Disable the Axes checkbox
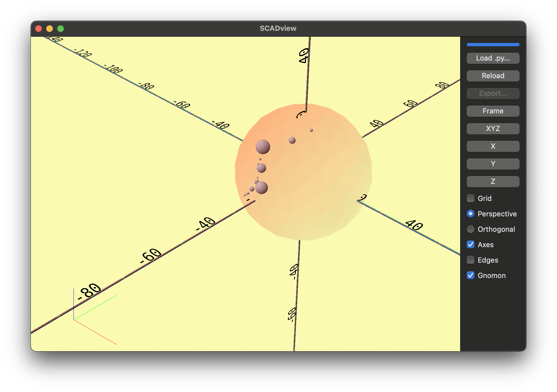The height and width of the screenshot is (392, 557). [470, 244]
